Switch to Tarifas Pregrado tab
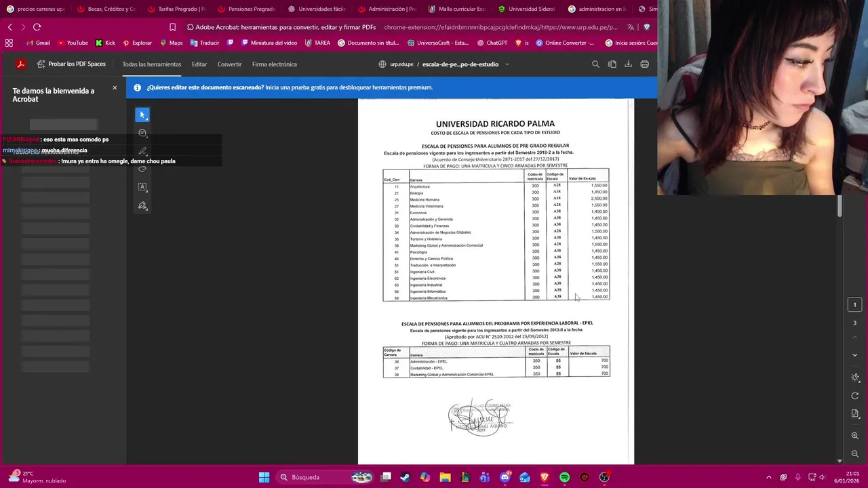Image resolution: width=868 pixels, height=488 pixels. [177, 9]
